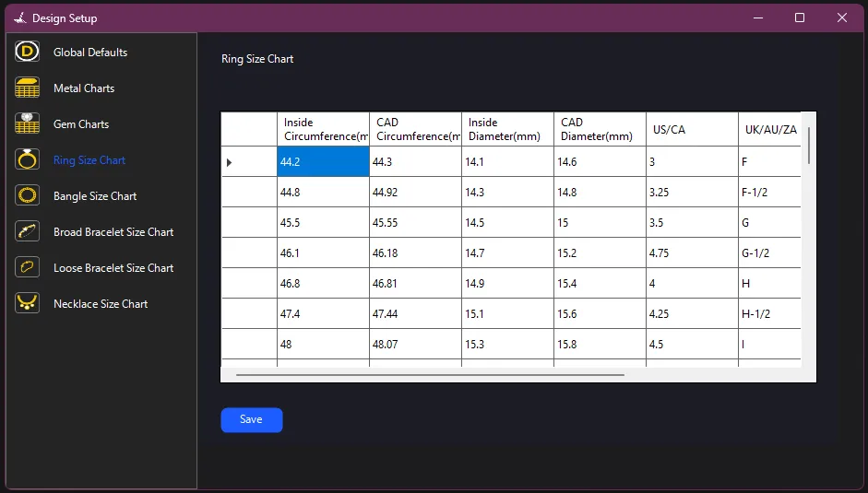Viewport: 868px width, 493px height.
Task: Click the UK/AU/ZA cell with value H
Action: 767,284
